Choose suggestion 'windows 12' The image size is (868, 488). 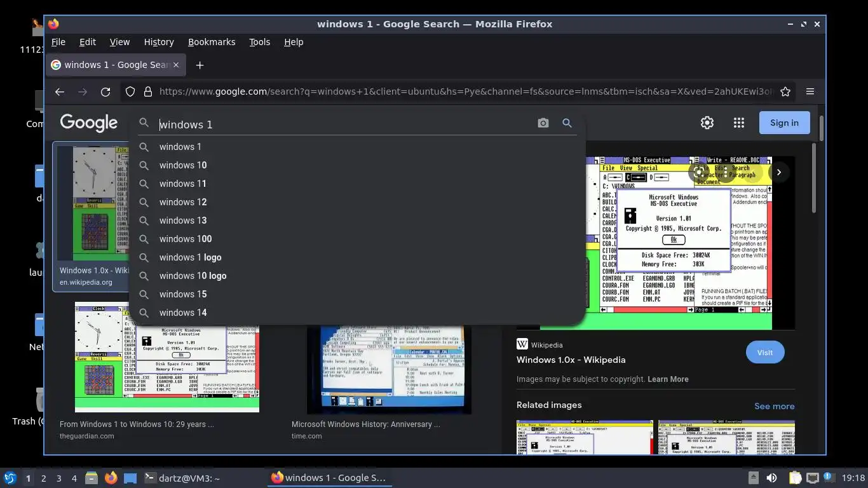point(357,202)
